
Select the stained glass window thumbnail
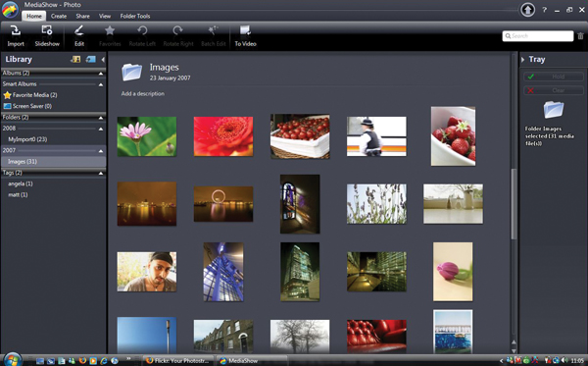pyautogui.click(x=300, y=204)
